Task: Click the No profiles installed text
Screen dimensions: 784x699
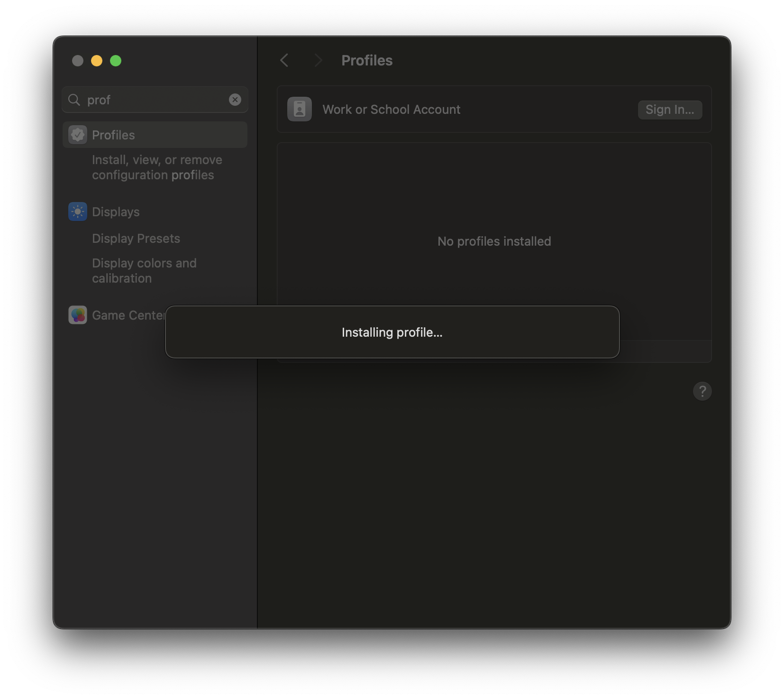Action: [x=494, y=241]
